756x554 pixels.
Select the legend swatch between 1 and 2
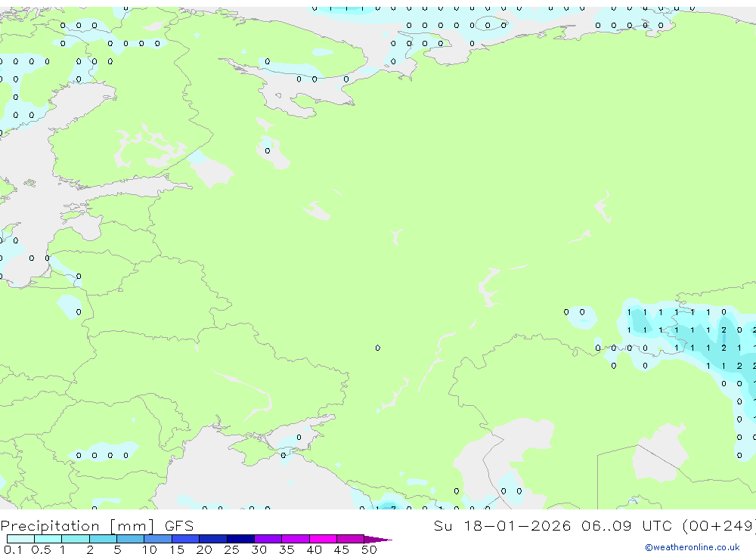pos(76,539)
